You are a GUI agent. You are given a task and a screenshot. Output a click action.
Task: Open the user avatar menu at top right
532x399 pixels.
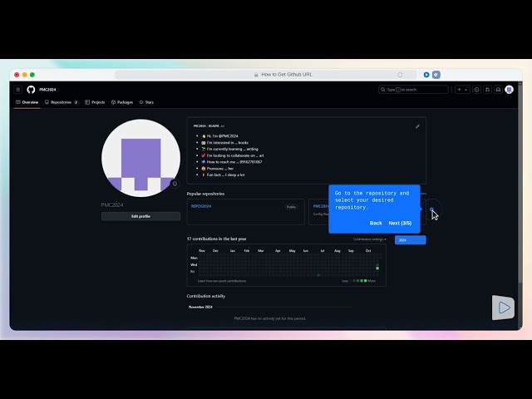[509, 90]
